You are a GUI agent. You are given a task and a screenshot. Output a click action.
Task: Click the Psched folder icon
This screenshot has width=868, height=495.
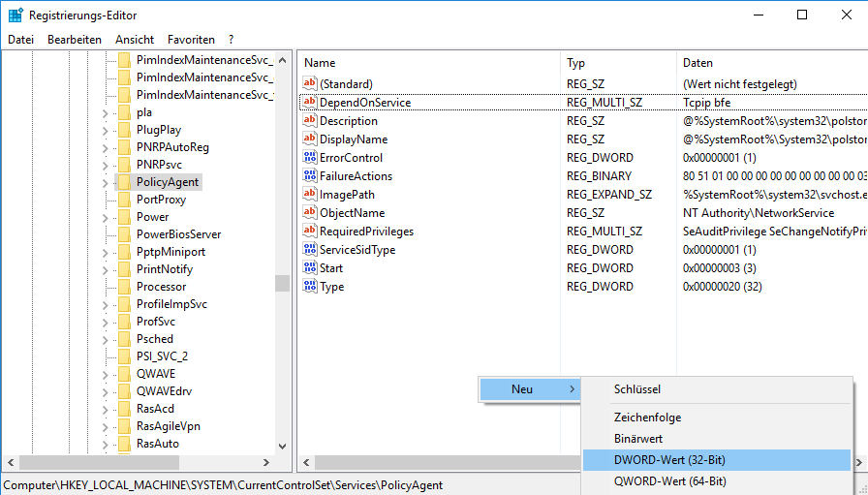click(x=125, y=339)
